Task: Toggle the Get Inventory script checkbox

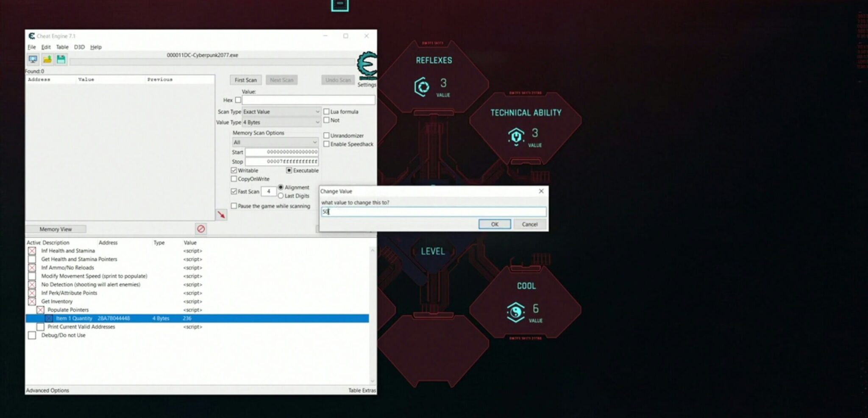Action: coord(32,302)
